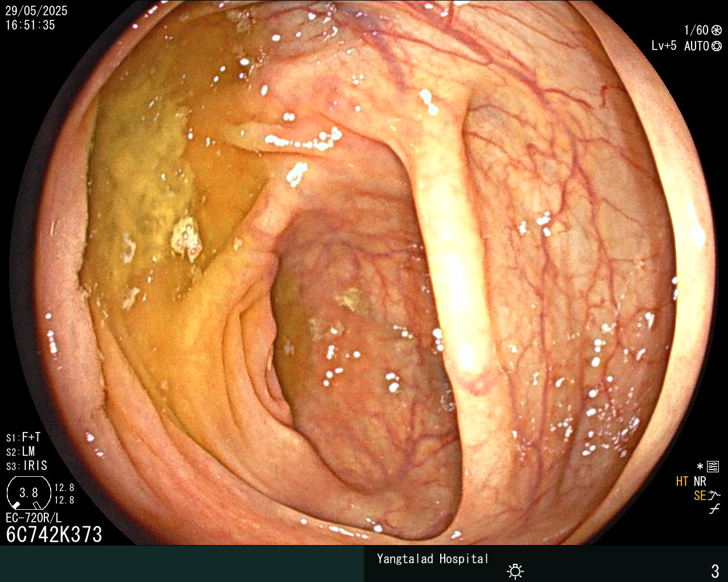
Task: Click the S2:LM switch assignment
Action: pos(20,451)
